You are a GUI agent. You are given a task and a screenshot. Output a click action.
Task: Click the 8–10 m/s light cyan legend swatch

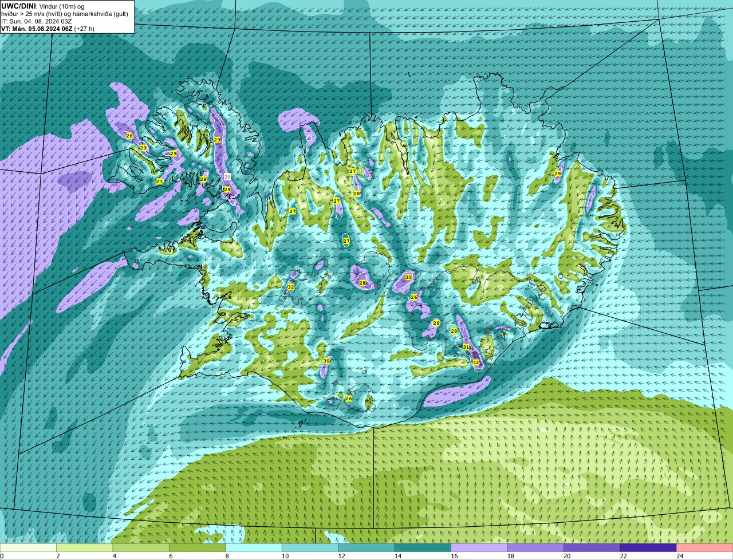(x=254, y=547)
